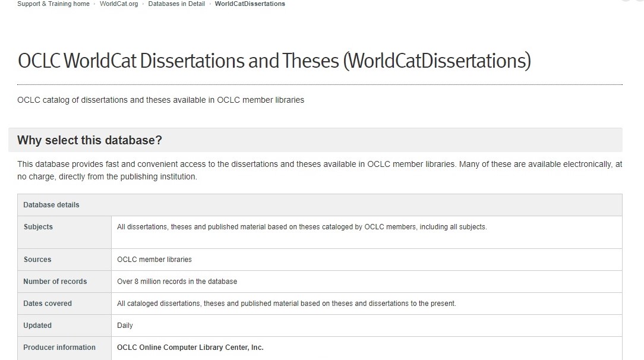Viewport: 644px width, 360px height.
Task: Click the "All cataloged dissertations" dates covered text
Action: tap(286, 304)
